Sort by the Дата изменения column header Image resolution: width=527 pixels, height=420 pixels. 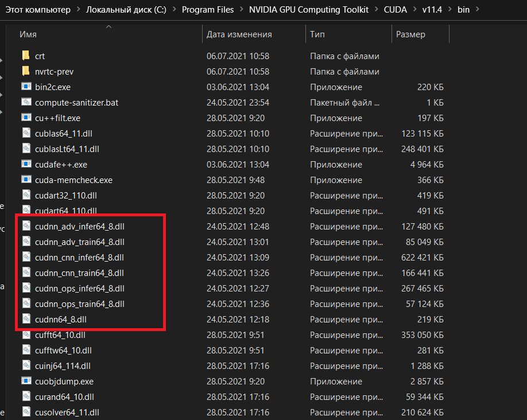tap(239, 34)
